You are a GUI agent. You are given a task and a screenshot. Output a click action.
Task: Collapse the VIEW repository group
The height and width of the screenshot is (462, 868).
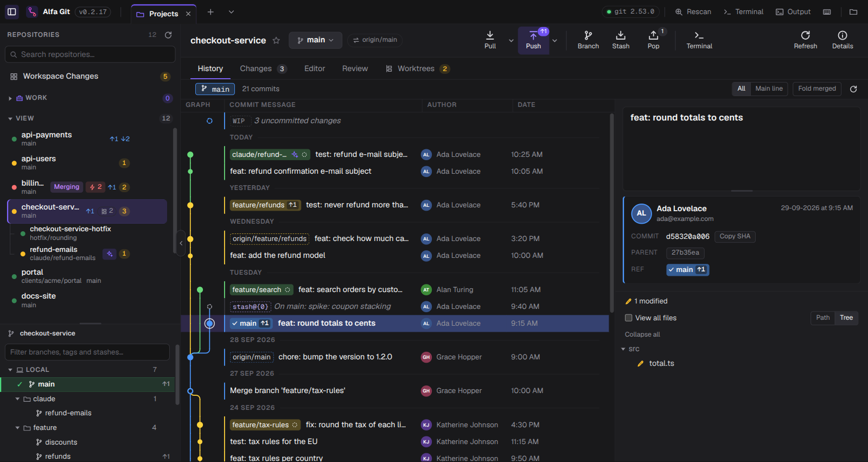pos(10,118)
